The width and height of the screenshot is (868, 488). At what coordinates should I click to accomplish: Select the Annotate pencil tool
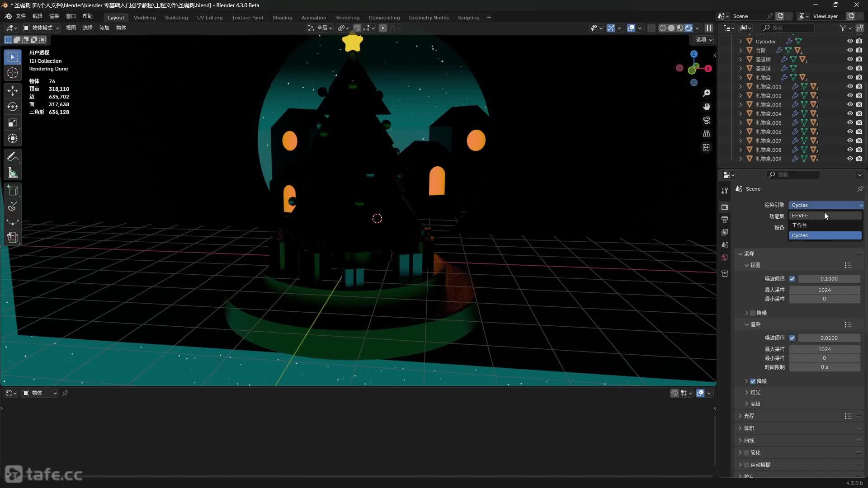tap(13, 157)
